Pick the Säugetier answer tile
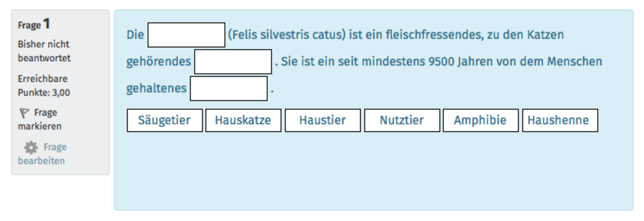 (164, 120)
